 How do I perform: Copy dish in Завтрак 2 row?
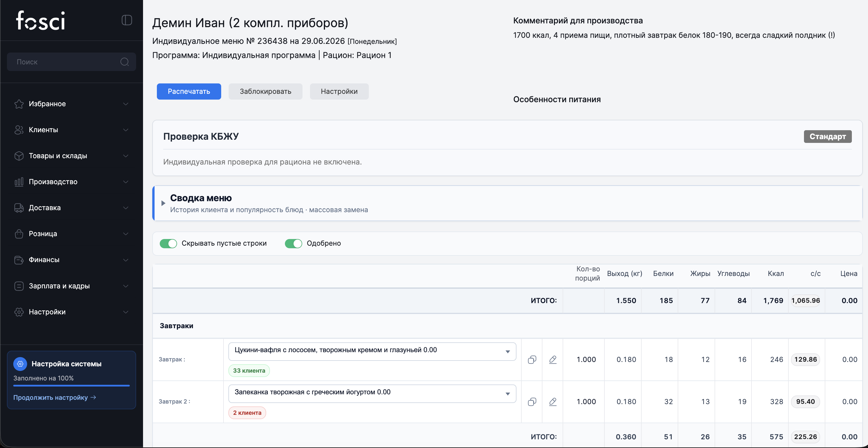532,402
